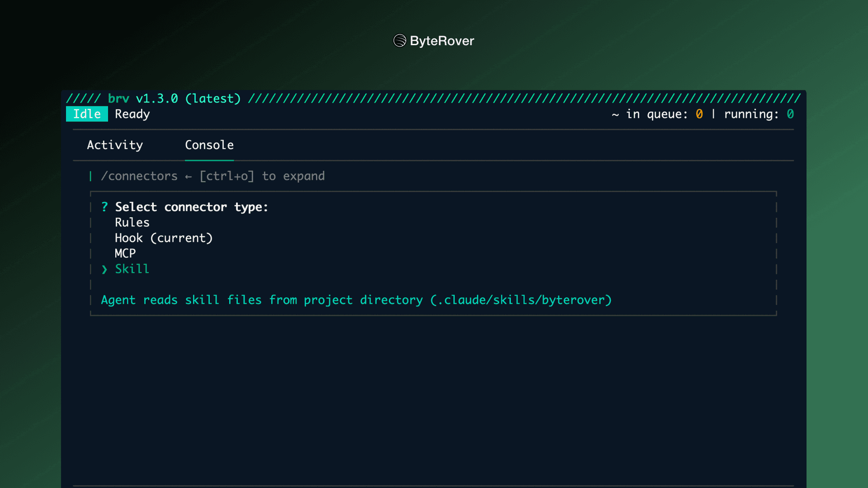This screenshot has height=488, width=868.
Task: Click the [ctrl+o] to expand hint
Action: coord(262,176)
